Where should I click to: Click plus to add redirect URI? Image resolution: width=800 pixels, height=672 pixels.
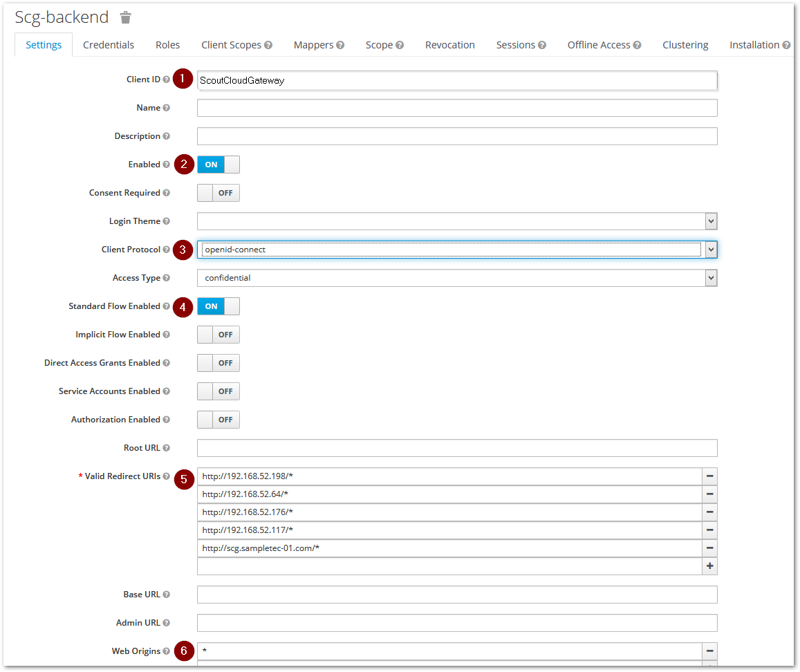(x=709, y=566)
